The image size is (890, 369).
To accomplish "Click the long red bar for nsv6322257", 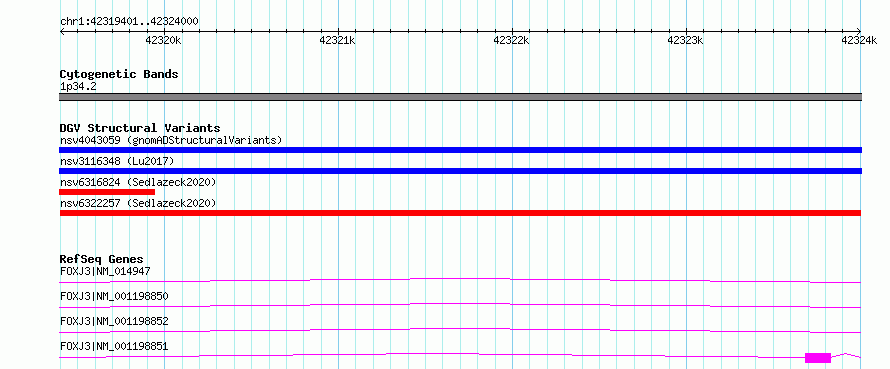I will click(x=460, y=213).
